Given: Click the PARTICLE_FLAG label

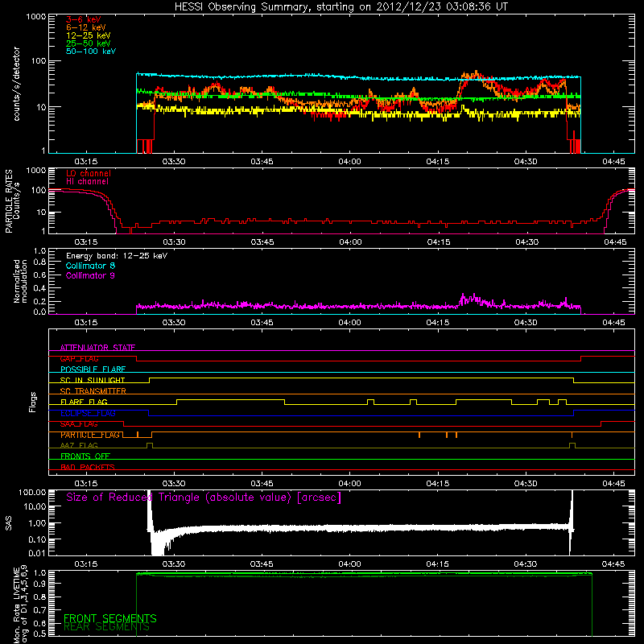Looking at the screenshot, I should tap(90, 435).
